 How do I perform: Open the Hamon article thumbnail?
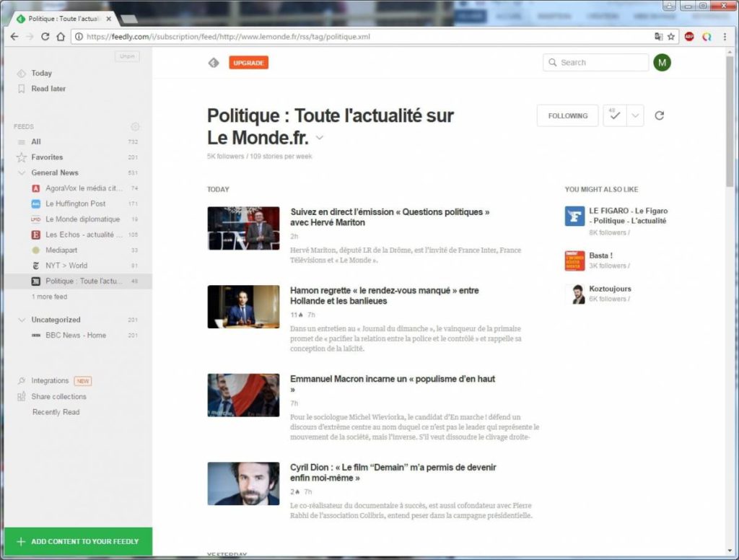(x=243, y=307)
